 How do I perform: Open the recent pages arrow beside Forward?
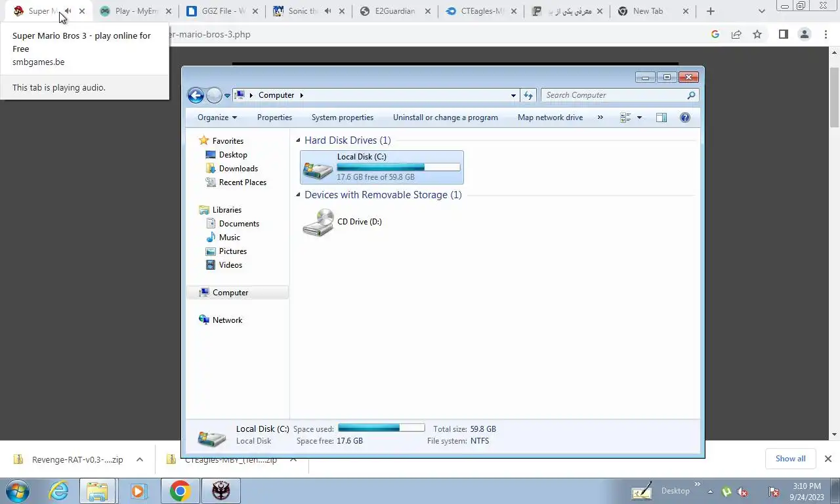pos(228,95)
